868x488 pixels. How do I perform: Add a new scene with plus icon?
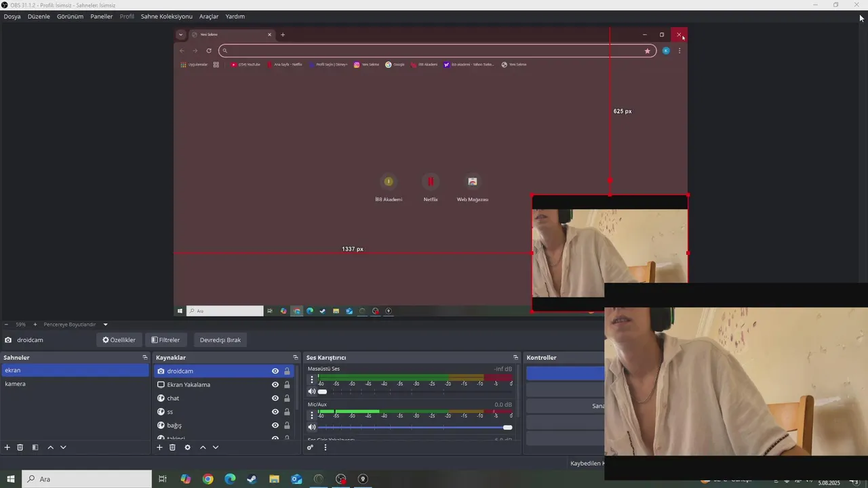coord(7,447)
